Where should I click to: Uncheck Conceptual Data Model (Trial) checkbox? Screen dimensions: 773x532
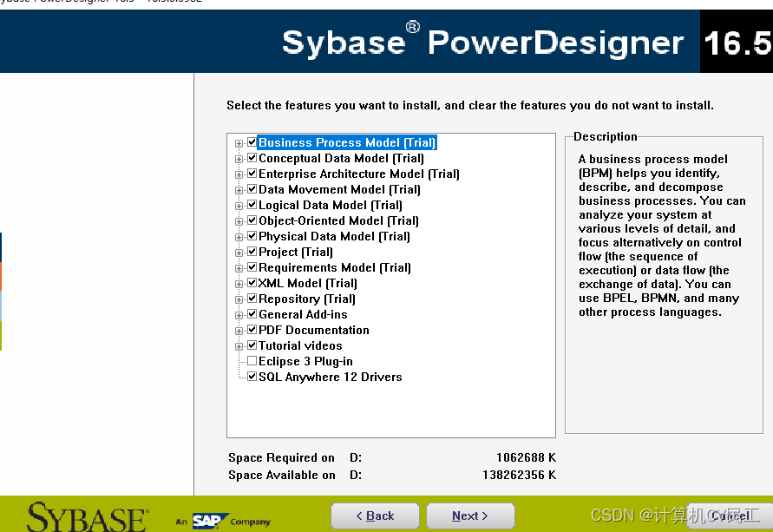pos(252,158)
